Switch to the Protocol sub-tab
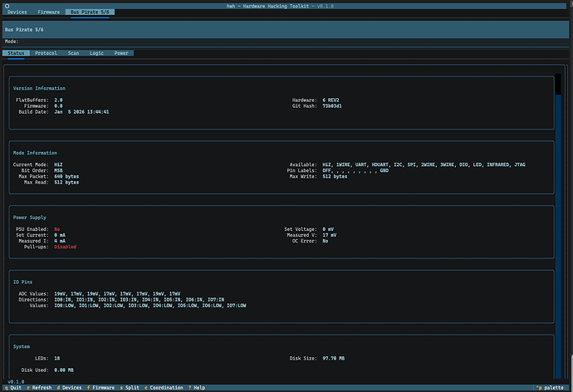Screen dimensions: 573x392 (x=46, y=53)
